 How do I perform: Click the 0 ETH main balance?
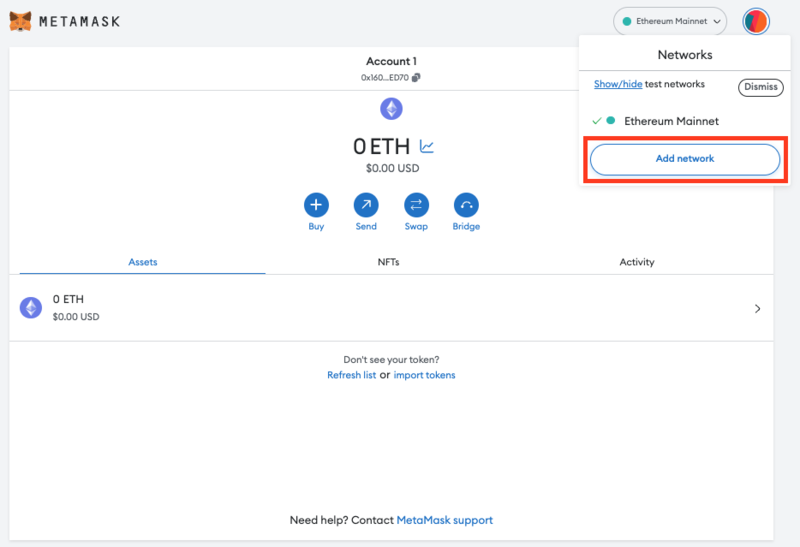click(x=382, y=147)
